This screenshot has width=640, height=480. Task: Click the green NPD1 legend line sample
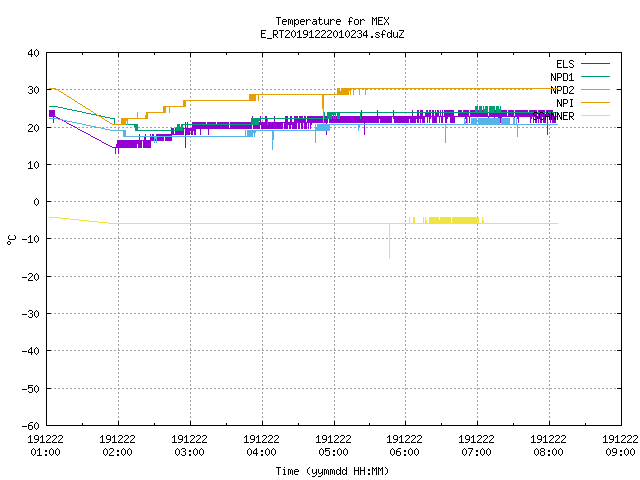click(x=596, y=76)
